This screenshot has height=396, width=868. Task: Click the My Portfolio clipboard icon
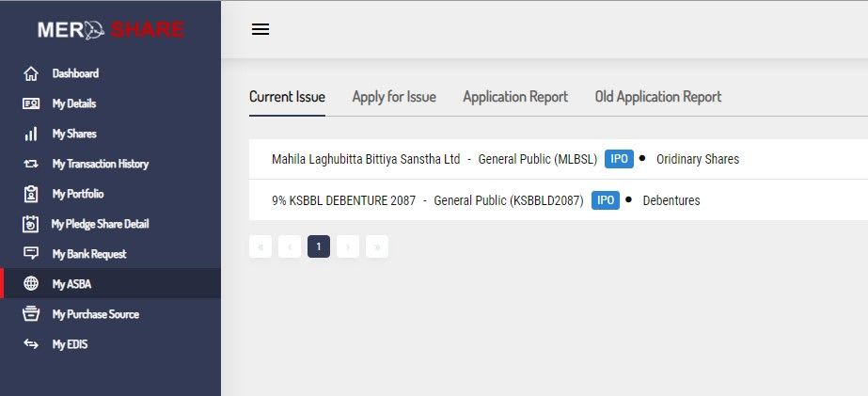(31, 194)
